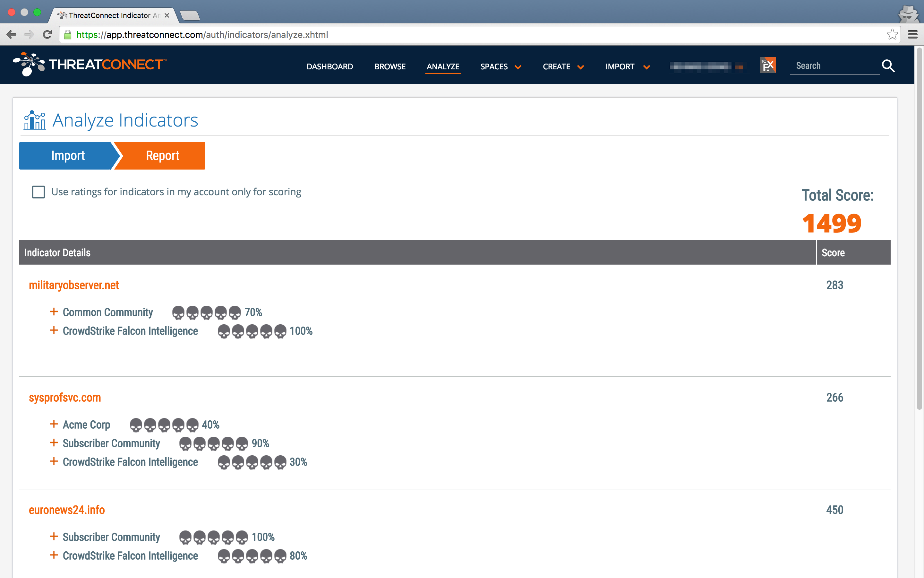The height and width of the screenshot is (578, 924).
Task: Open the Spaces dropdown menu
Action: tap(501, 66)
